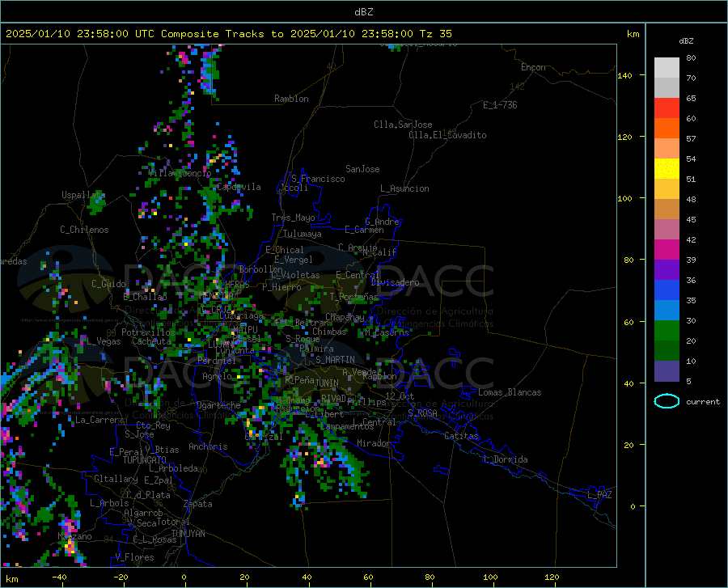Click the cyan 'current' ellipse legend icon
Viewport: 728px width, 588px height.
pyautogui.click(x=667, y=401)
